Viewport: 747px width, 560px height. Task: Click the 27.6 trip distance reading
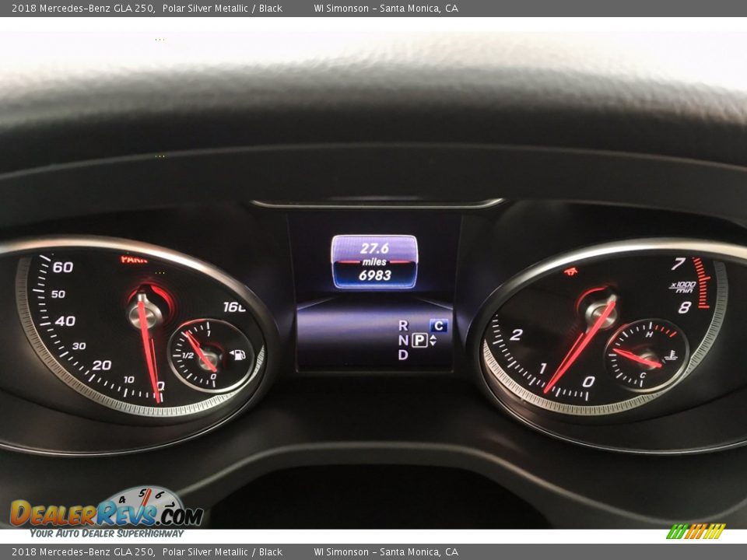374,248
